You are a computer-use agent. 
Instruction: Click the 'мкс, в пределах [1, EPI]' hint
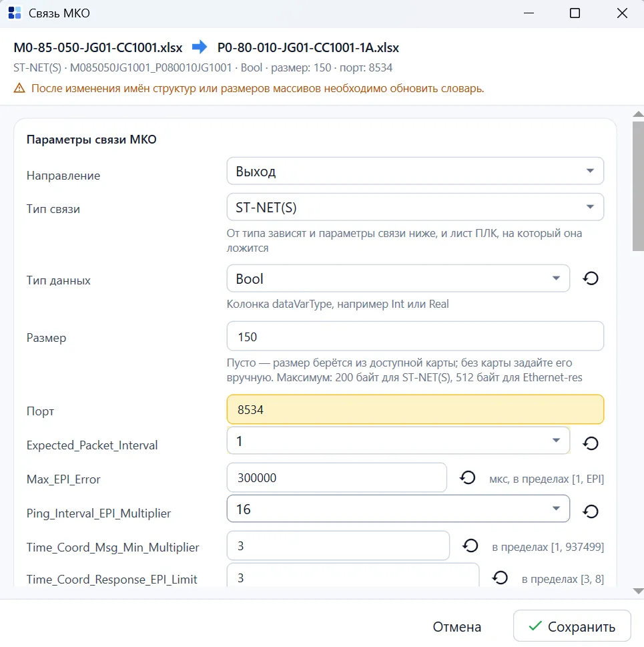click(x=547, y=479)
